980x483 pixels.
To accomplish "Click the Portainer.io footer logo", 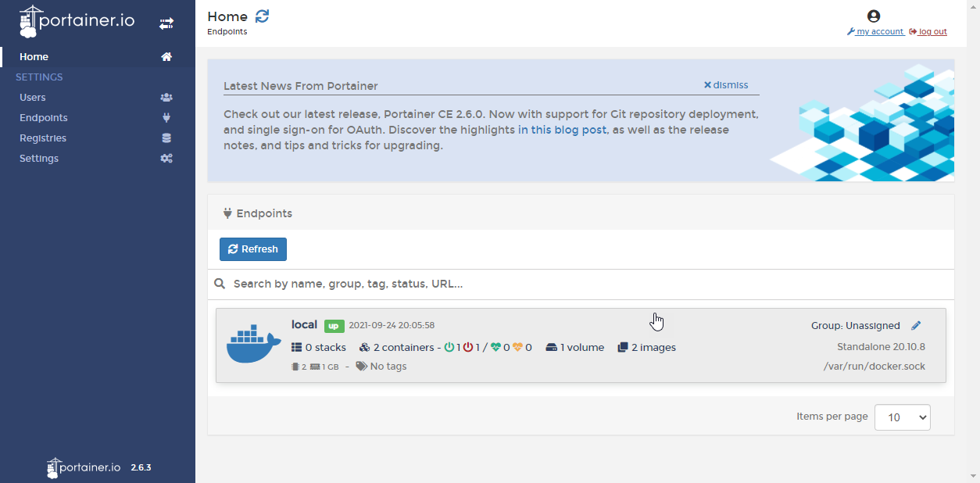I will 84,467.
